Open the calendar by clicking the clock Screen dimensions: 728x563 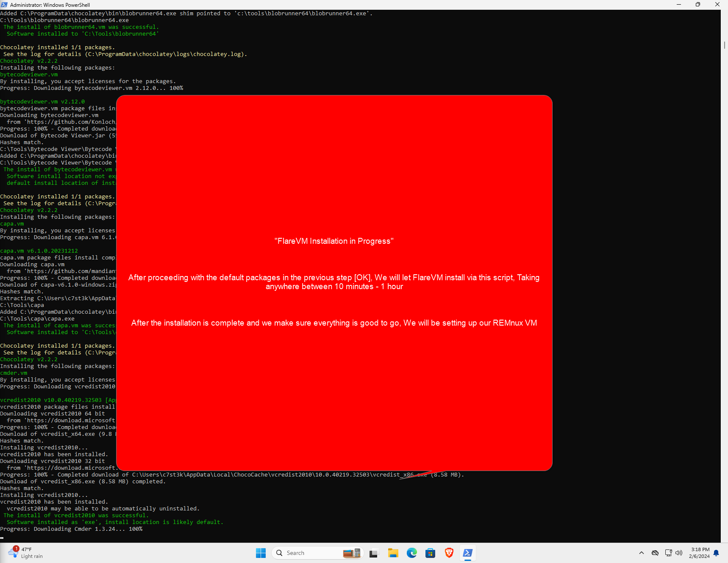pos(700,553)
